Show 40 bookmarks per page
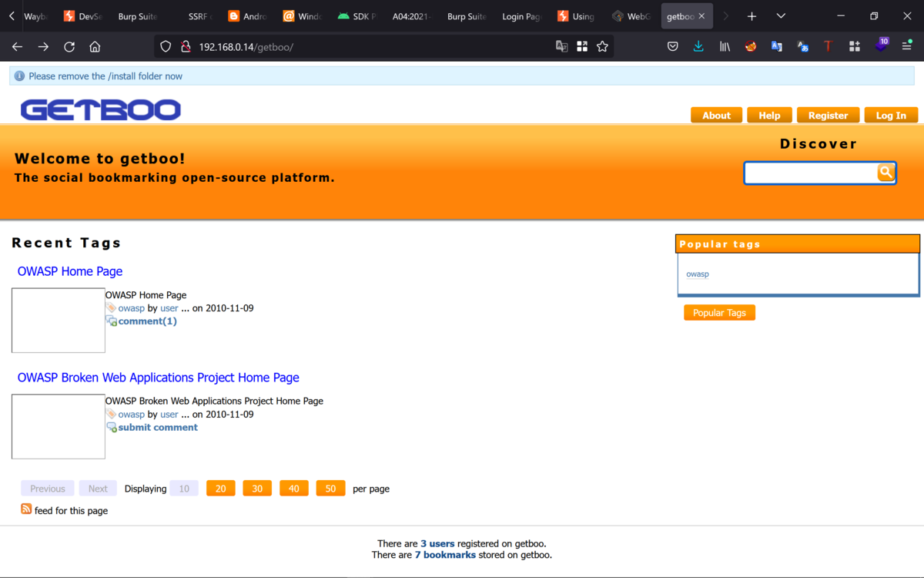Viewport: 924px width, 578px height. pyautogui.click(x=294, y=489)
